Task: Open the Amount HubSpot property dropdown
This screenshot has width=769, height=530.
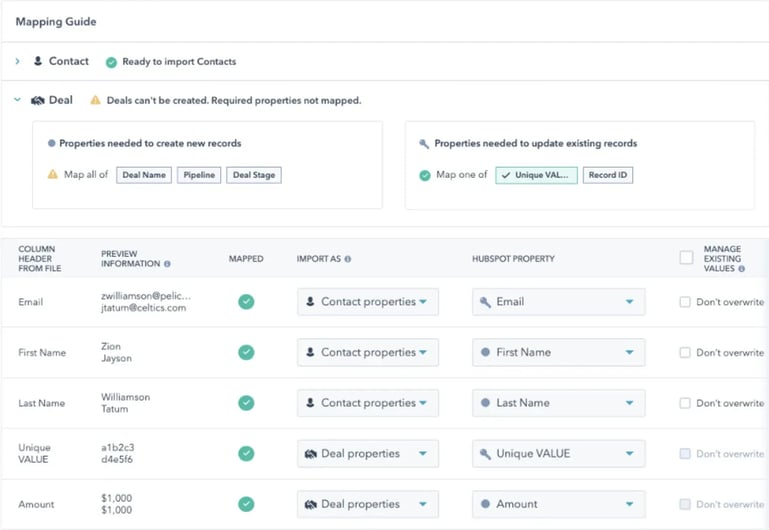Action: click(559, 504)
